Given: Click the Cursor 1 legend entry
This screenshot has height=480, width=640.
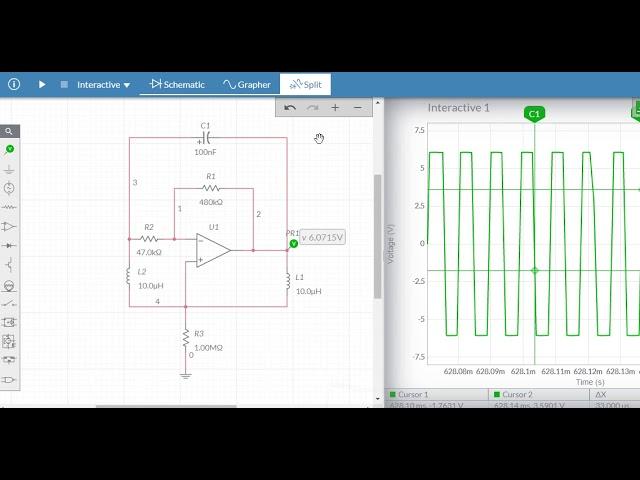Looking at the screenshot, I should point(409,395).
